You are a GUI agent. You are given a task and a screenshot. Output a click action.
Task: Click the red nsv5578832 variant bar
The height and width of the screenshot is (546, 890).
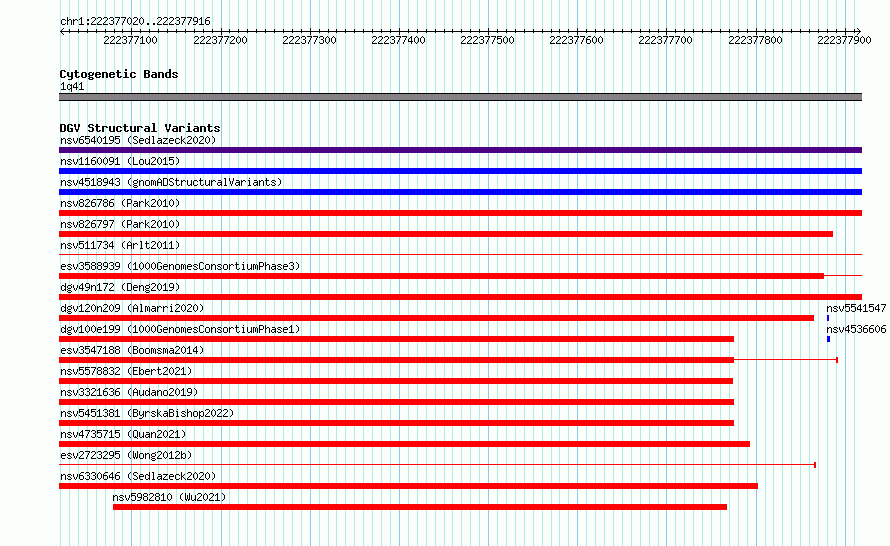[x=396, y=381]
